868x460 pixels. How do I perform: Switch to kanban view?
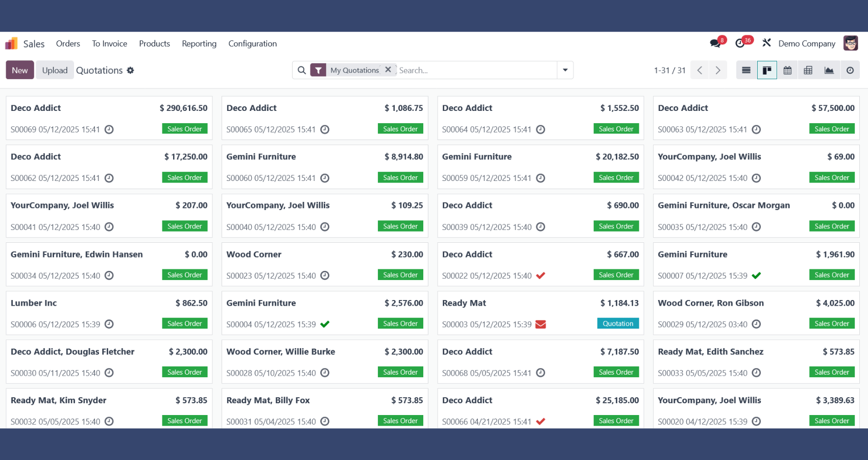[x=767, y=70]
